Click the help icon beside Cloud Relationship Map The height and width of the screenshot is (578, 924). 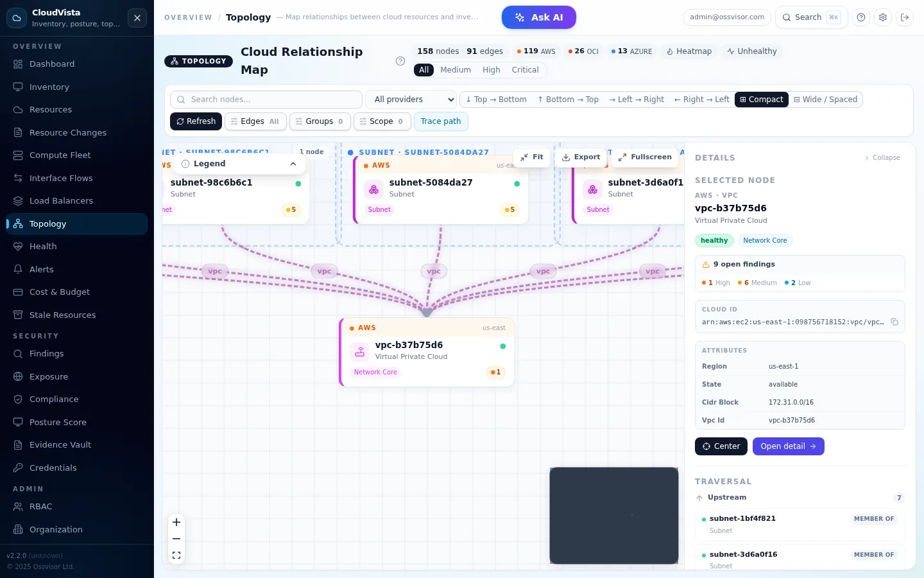400,61
